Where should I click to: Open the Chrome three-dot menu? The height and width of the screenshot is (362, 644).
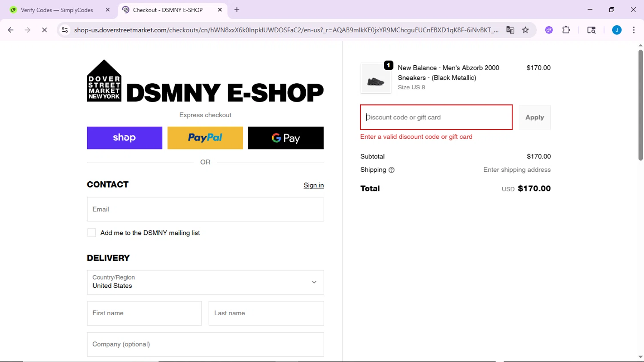click(634, 30)
